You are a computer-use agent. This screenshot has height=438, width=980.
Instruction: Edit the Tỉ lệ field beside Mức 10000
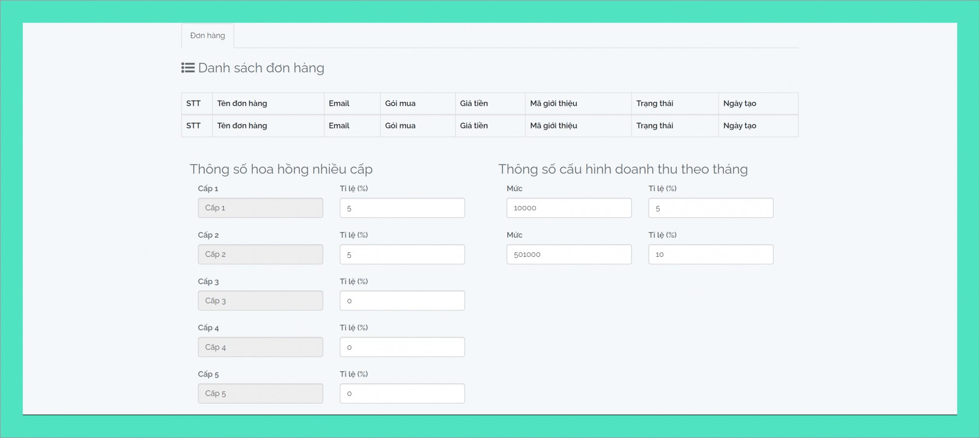pos(710,208)
